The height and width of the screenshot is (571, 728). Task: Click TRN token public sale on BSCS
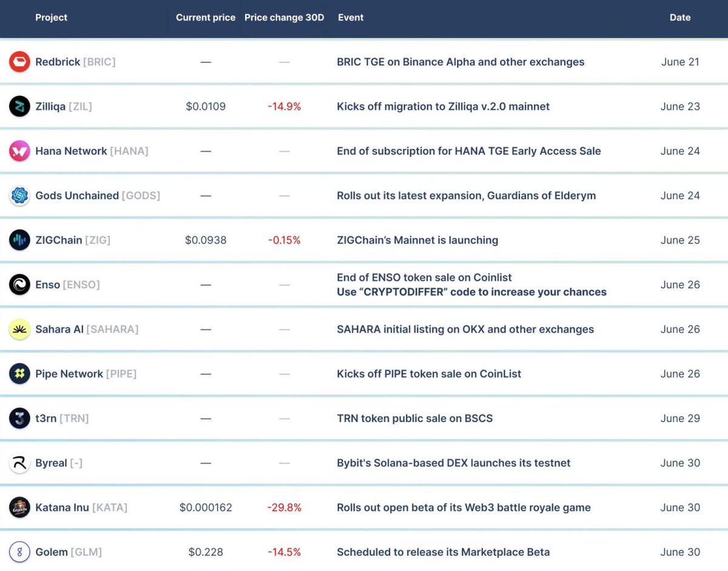415,419
